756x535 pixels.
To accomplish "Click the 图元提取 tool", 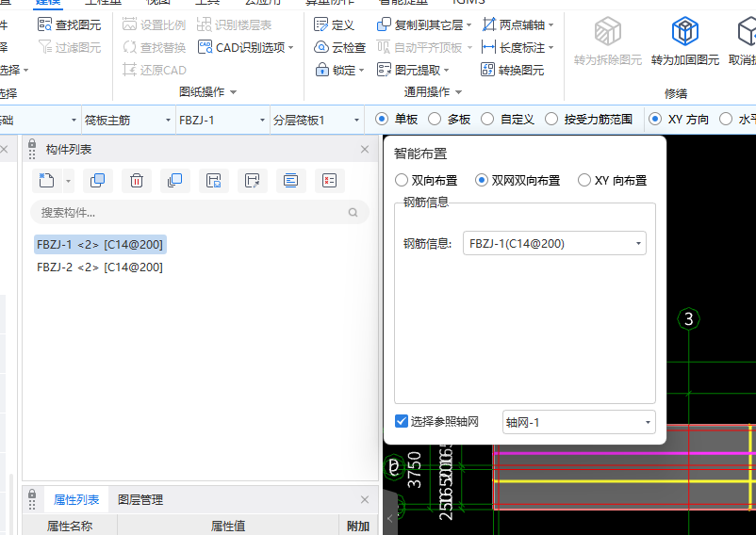I will [x=413, y=70].
